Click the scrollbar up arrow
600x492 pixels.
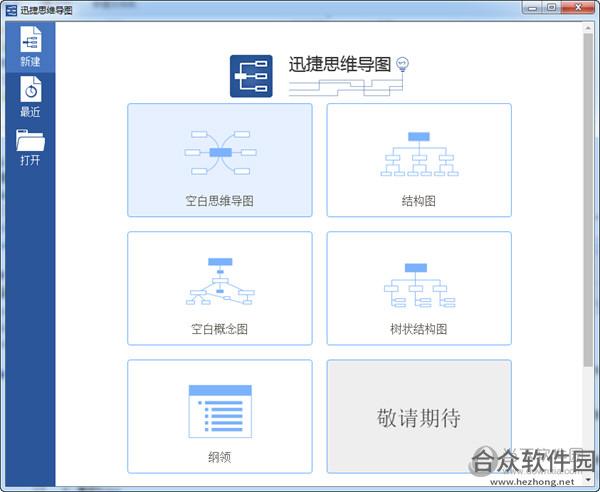click(588, 28)
